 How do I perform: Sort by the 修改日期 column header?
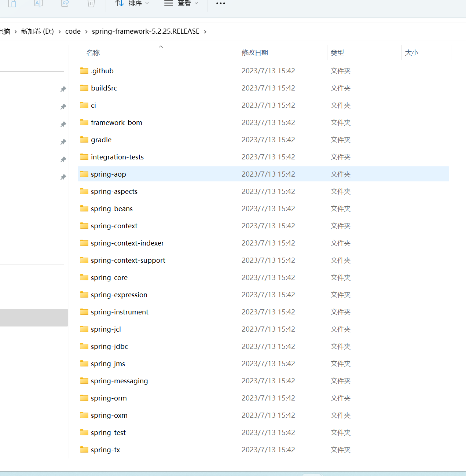click(x=255, y=53)
